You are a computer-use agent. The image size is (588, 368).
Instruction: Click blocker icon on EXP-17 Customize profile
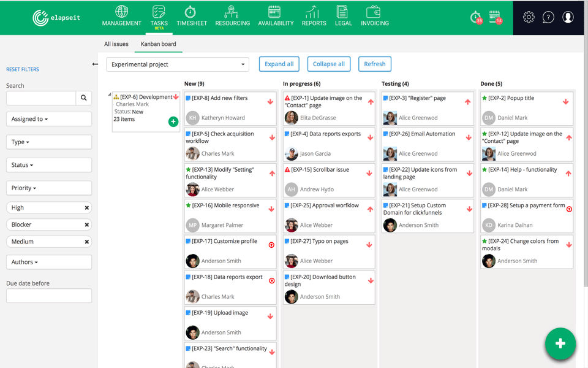[271, 245]
